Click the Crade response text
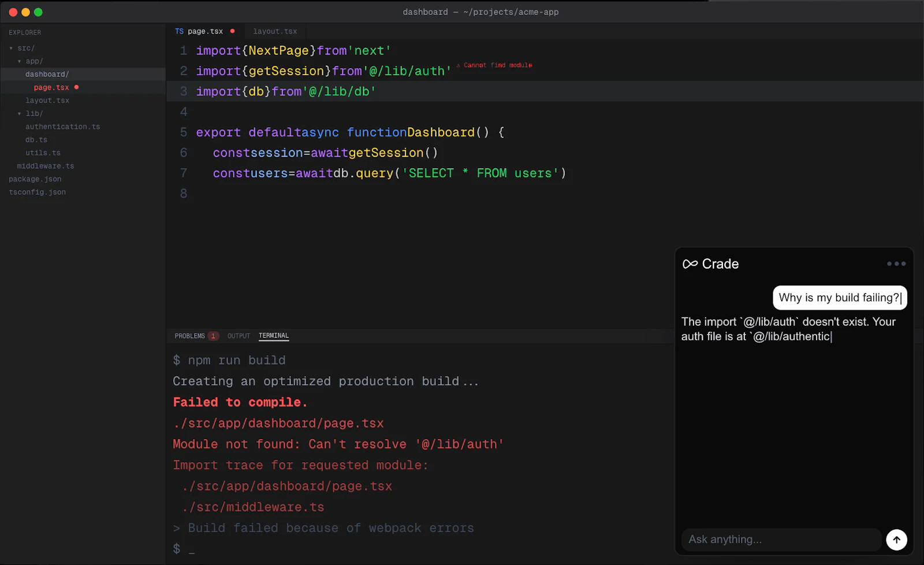924x565 pixels. (x=788, y=329)
